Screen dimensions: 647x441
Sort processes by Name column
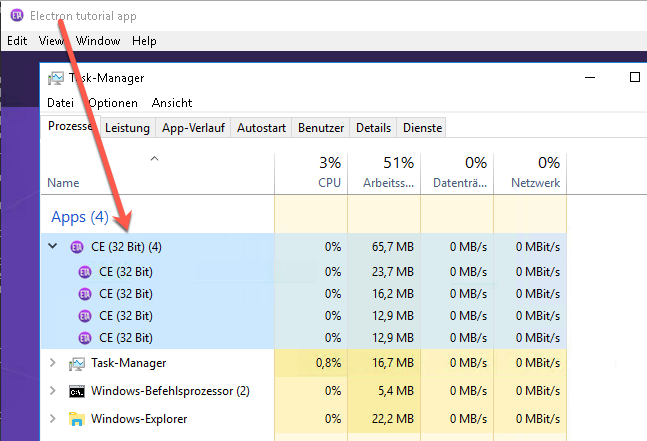pos(158,173)
